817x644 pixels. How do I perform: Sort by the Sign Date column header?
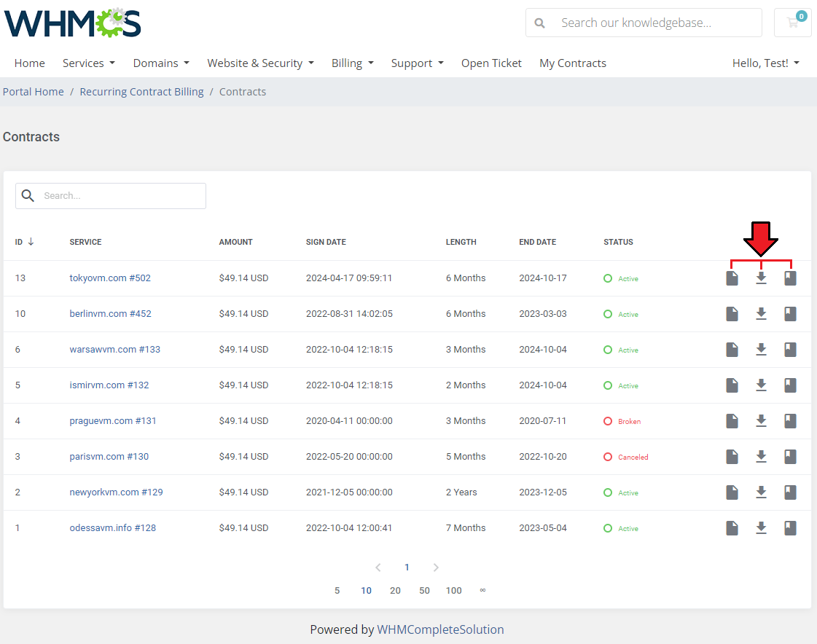point(326,242)
